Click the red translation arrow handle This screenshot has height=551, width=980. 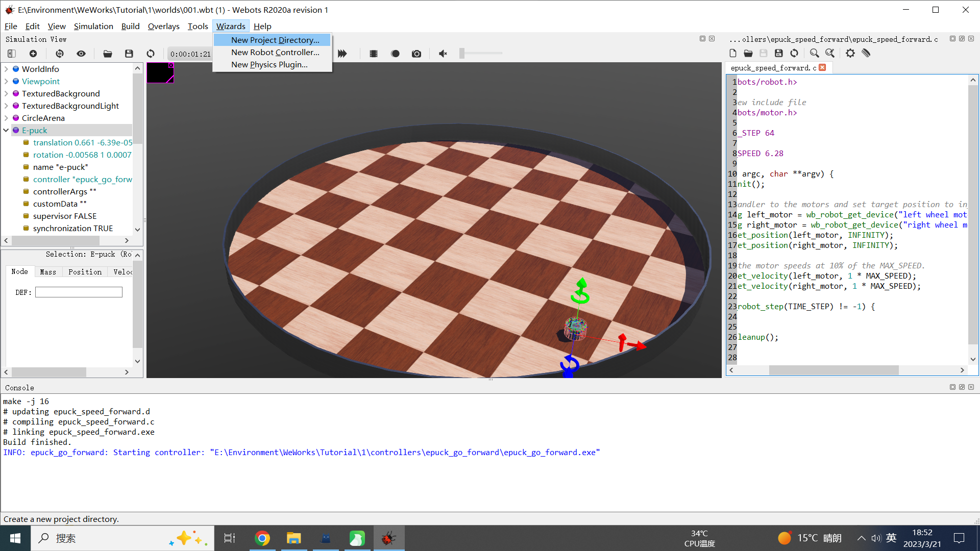coord(638,345)
